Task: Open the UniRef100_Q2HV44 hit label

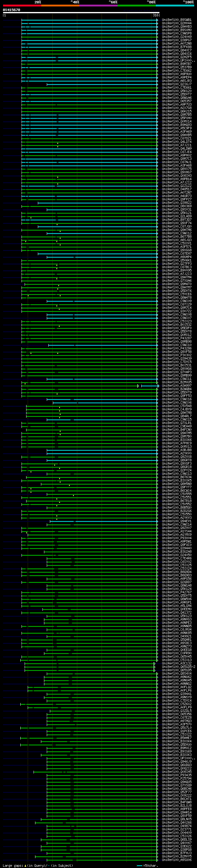Action: tap(177, 23)
